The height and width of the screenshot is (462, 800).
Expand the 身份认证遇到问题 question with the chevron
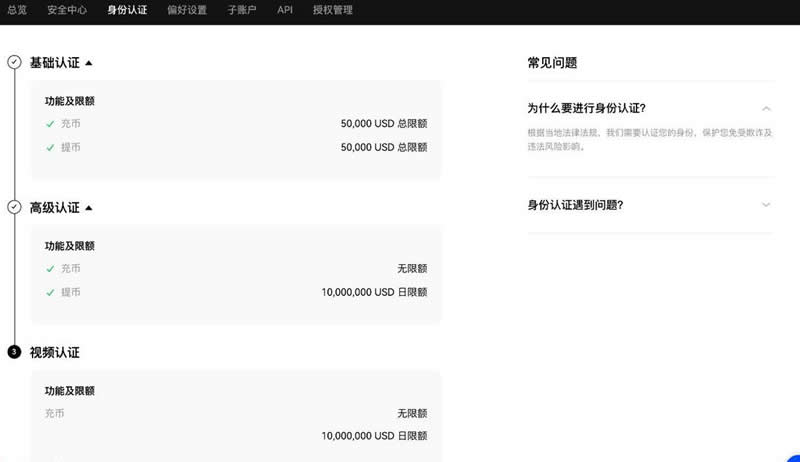[x=766, y=205]
